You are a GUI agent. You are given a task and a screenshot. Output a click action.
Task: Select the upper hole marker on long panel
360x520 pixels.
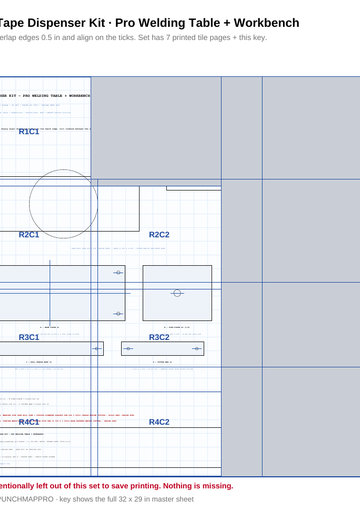[x=118, y=273]
